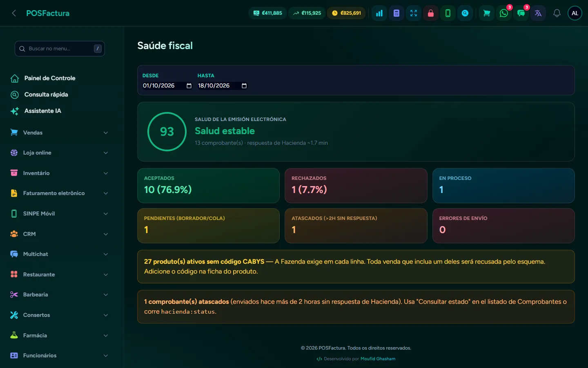Click the calendar icon in the Hasta field
The width and height of the screenshot is (588, 368).
pos(244,86)
